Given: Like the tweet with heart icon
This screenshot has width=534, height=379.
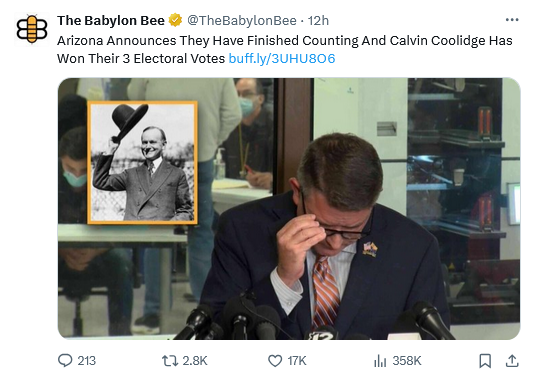Looking at the screenshot, I should 275,361.
